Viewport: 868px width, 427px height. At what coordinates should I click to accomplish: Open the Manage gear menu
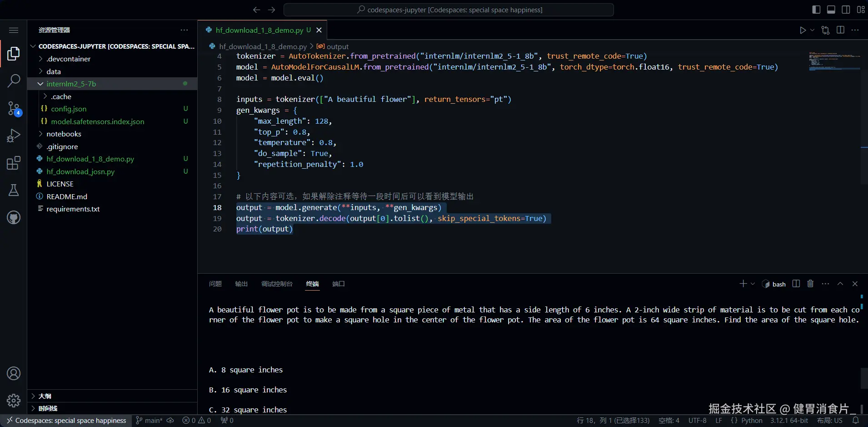pos(14,401)
